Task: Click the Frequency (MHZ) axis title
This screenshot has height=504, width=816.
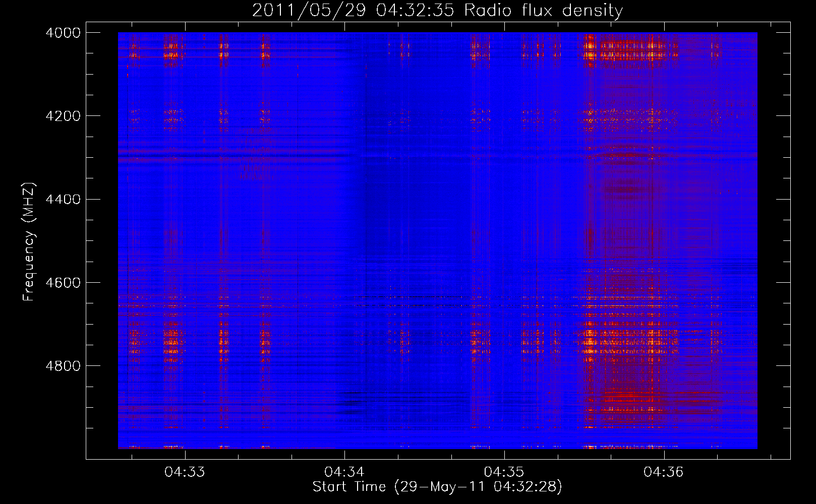Action: tap(29, 242)
